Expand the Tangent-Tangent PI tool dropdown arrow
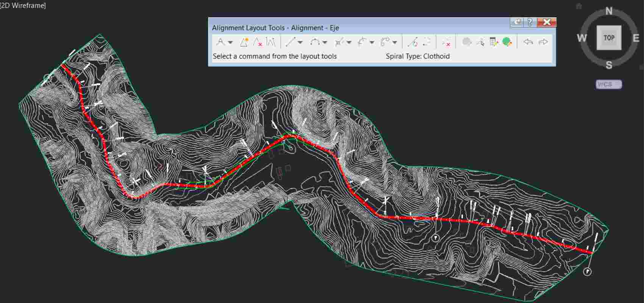The width and height of the screenshot is (644, 303). (x=230, y=42)
